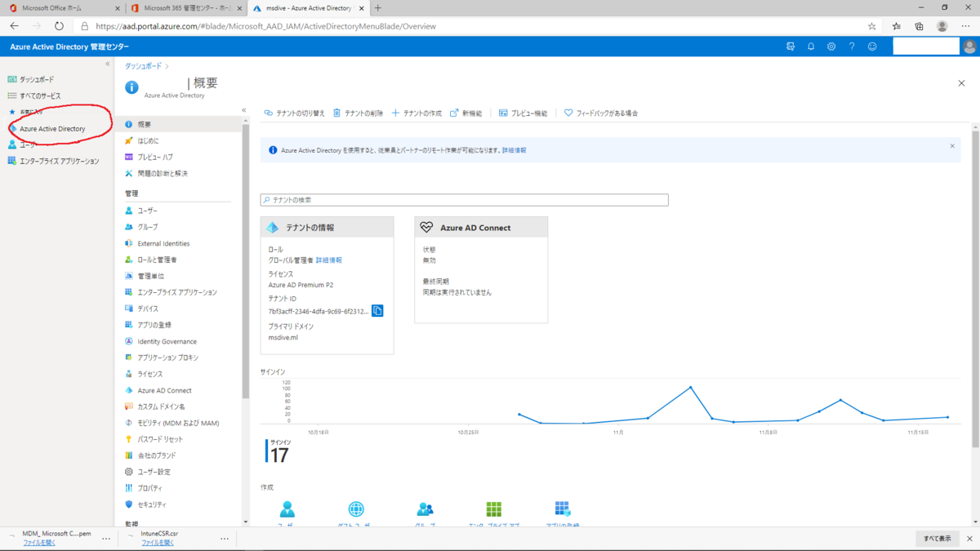980x551 pixels.
Task: Open the 詳細情報 link beside グローバル管理者
Action: click(329, 260)
